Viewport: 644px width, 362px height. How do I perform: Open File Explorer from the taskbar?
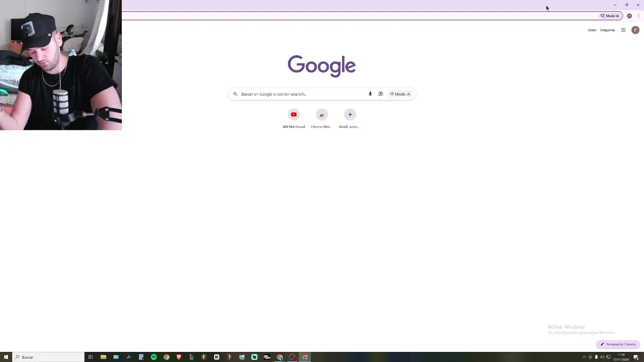click(104, 357)
